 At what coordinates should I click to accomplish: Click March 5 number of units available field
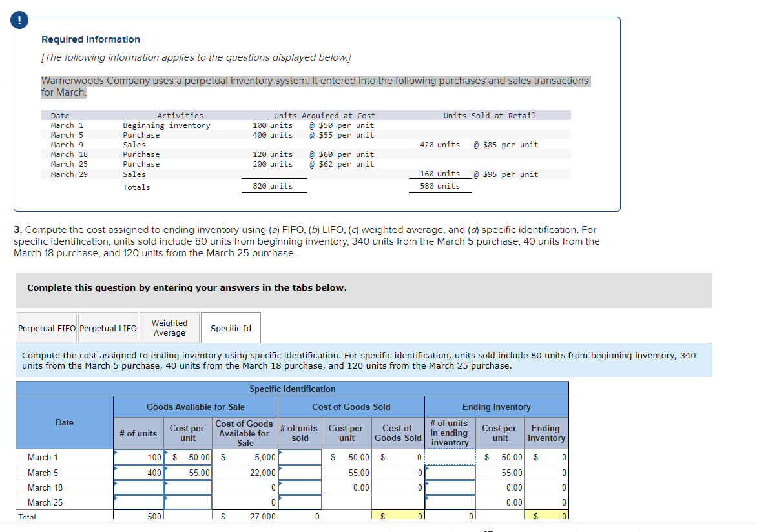click(139, 473)
